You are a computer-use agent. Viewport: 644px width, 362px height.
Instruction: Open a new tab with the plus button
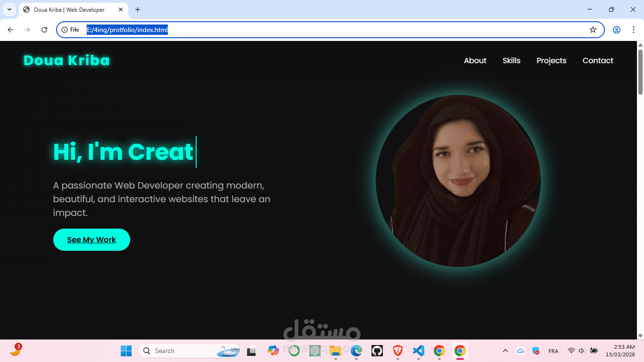click(138, 9)
